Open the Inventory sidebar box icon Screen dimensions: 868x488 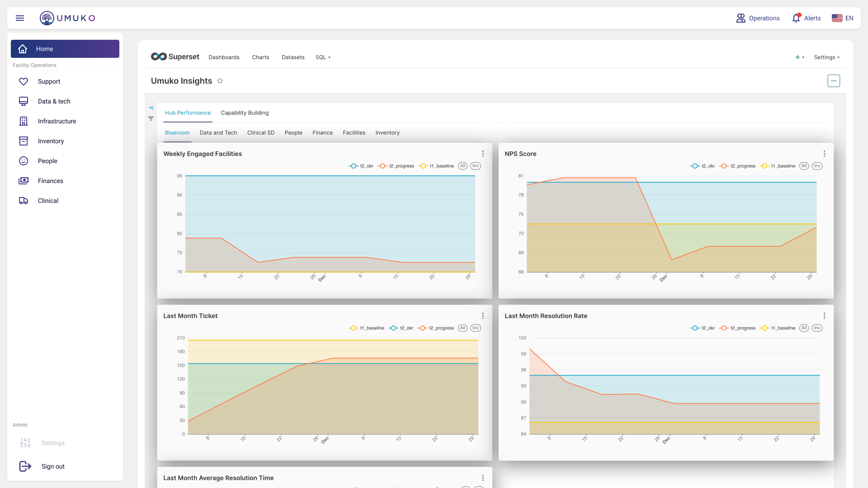(24, 141)
